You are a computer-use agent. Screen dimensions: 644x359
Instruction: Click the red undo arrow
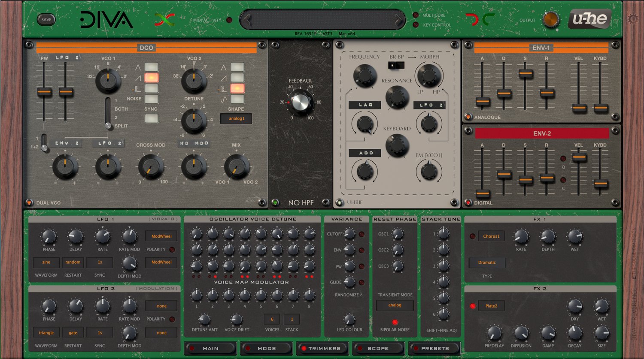(472, 20)
